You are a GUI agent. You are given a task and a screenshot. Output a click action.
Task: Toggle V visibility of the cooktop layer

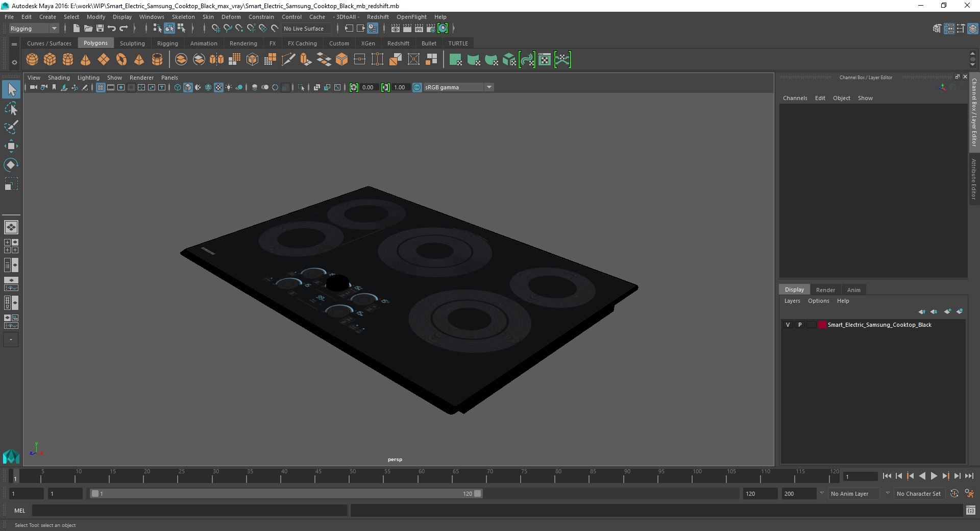(788, 325)
